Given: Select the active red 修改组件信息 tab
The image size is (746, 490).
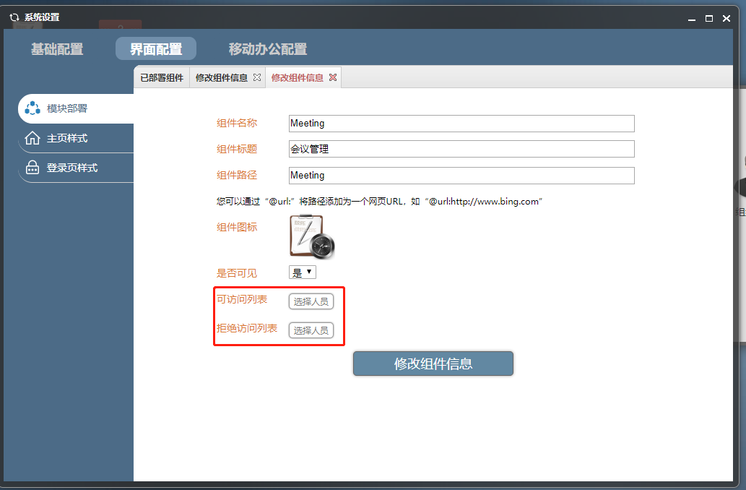Looking at the screenshot, I should coord(297,78).
